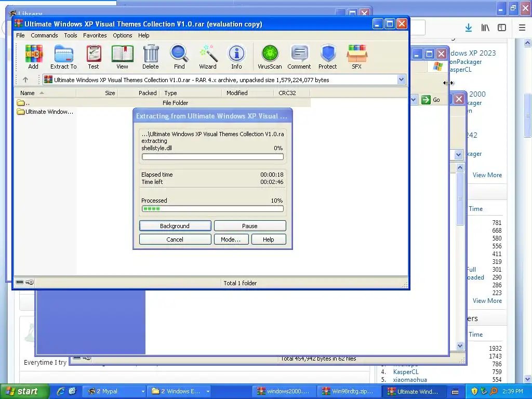Open the browser hamburger menu

point(522,28)
